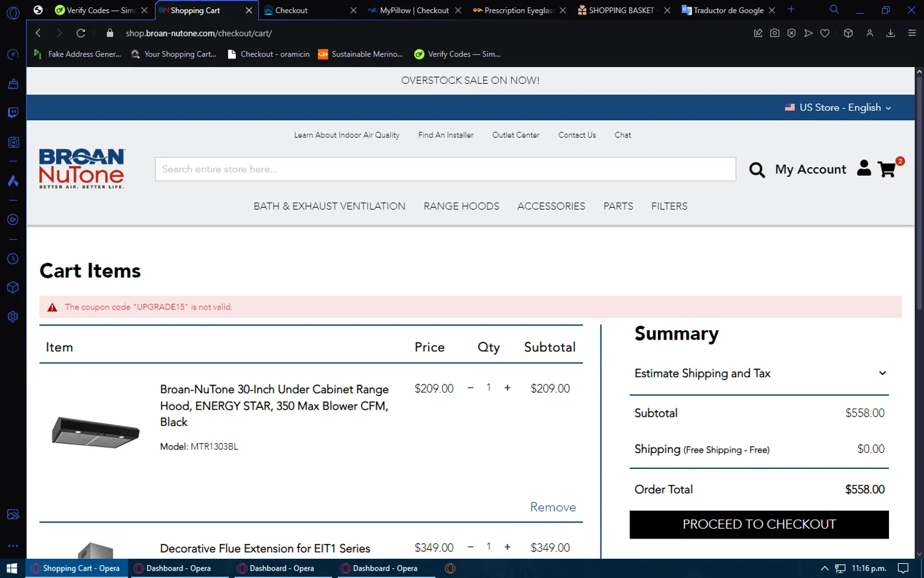Viewport: 924px width, 578px height.
Task: Open ACCESSORIES menu
Action: pyautogui.click(x=551, y=206)
